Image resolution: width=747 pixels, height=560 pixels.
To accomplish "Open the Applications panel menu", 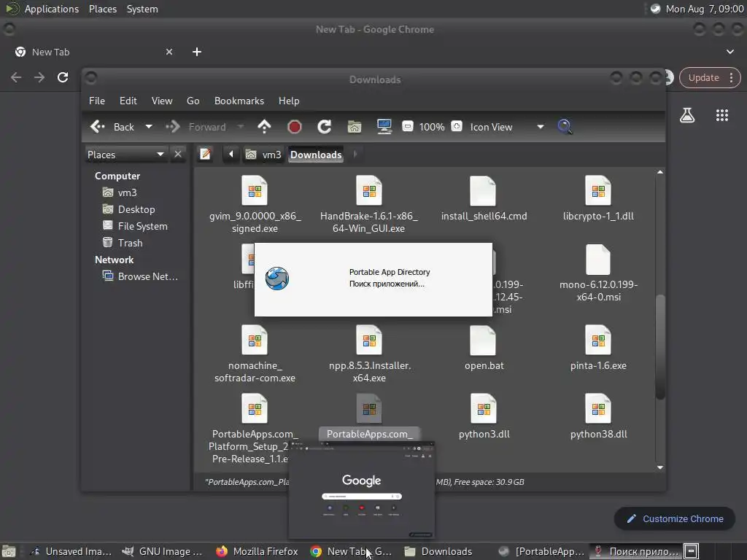I will [52, 9].
